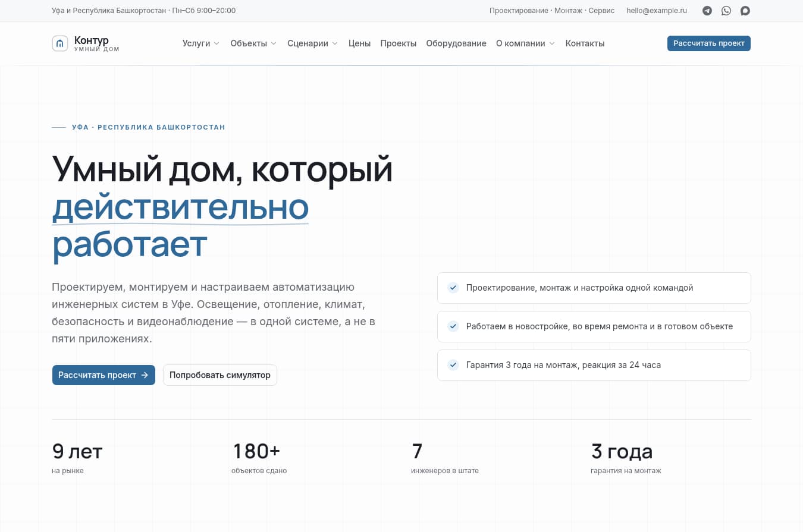Screen dimensions: 803x532
Task: Expand the Сценарии dropdown menu
Action: pyautogui.click(x=312, y=43)
